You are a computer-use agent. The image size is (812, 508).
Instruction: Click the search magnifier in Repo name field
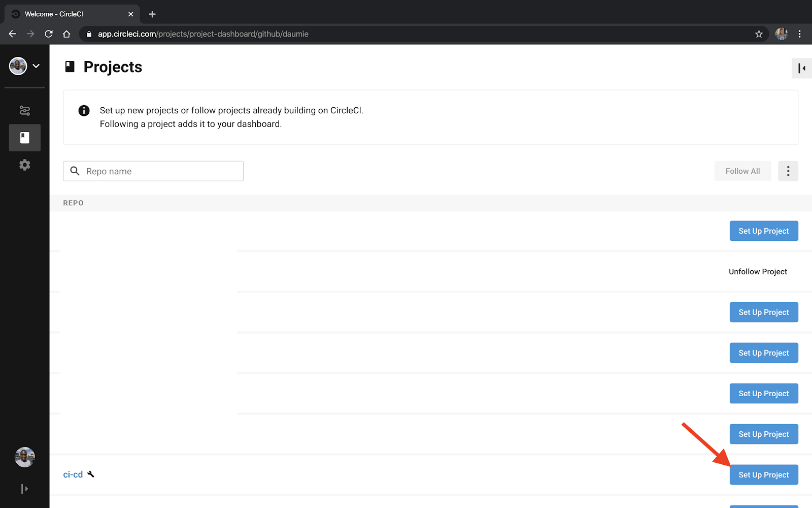coord(75,171)
